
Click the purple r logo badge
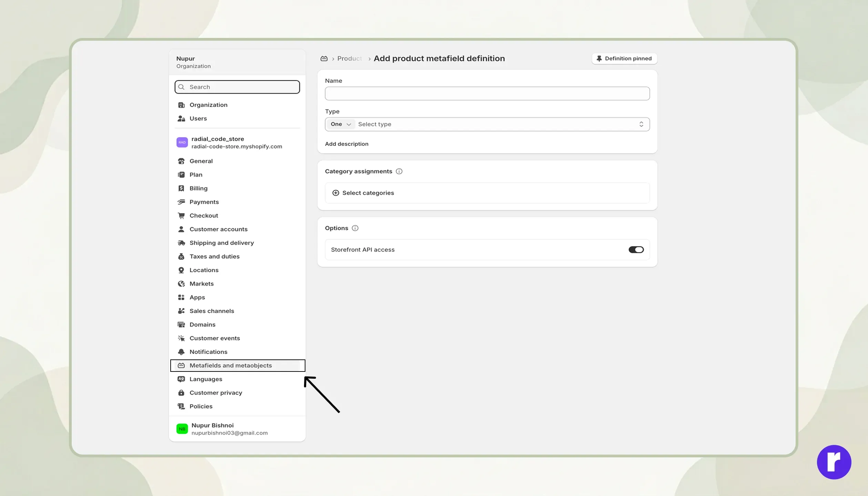tap(834, 462)
